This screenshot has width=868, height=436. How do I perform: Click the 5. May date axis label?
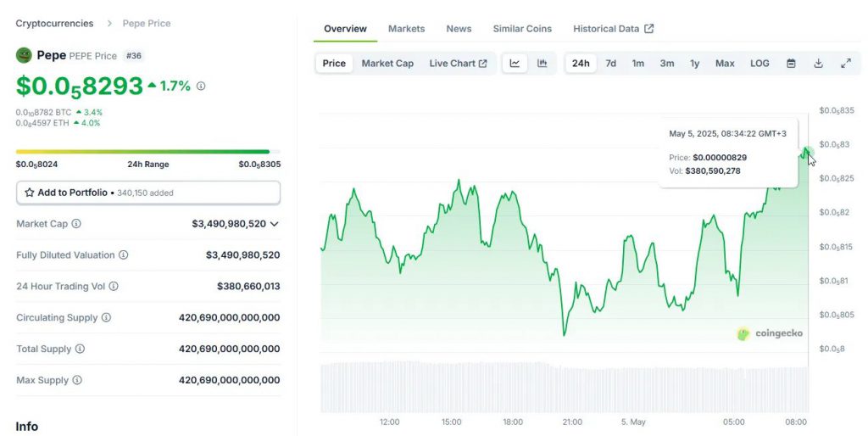[x=633, y=422]
